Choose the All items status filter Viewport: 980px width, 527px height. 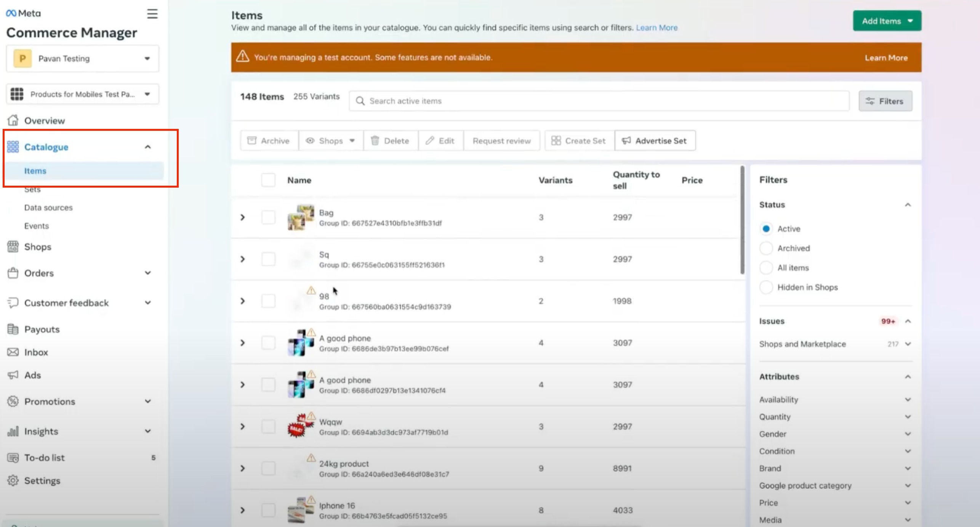(x=766, y=268)
